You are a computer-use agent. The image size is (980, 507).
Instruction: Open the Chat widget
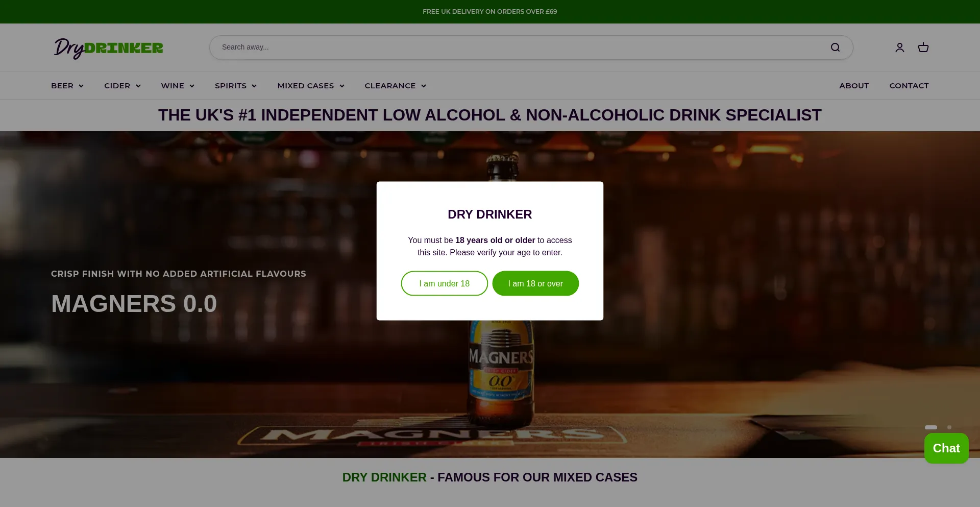click(x=946, y=448)
